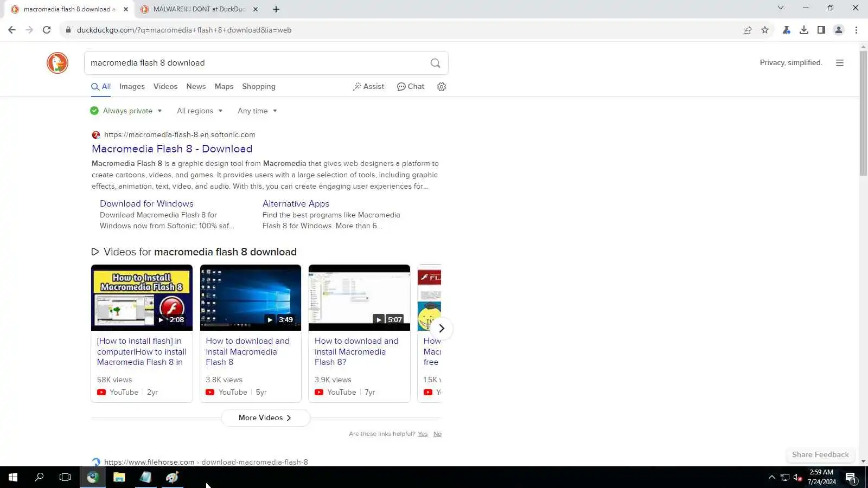Open the All regions dropdown

(x=200, y=111)
